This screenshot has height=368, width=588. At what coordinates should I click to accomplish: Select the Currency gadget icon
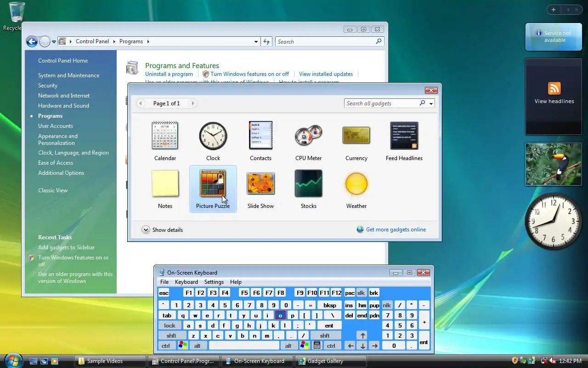click(356, 135)
